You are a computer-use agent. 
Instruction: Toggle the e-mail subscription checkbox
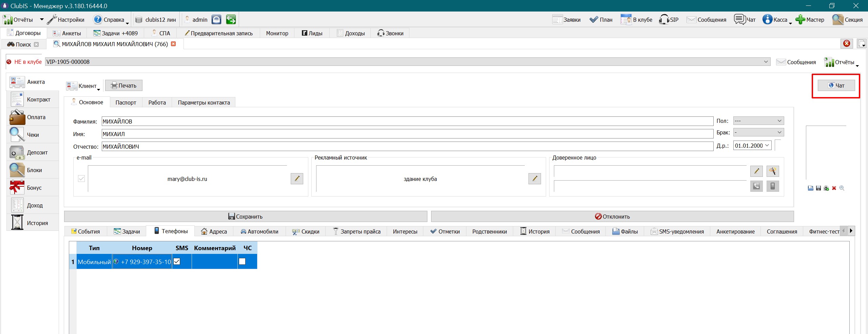point(81,179)
